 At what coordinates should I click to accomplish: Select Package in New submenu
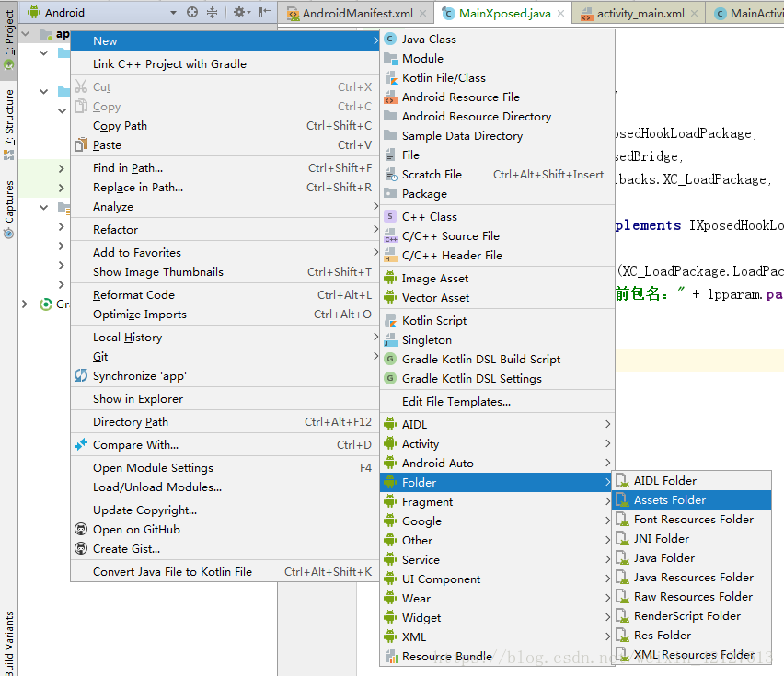pos(497,194)
